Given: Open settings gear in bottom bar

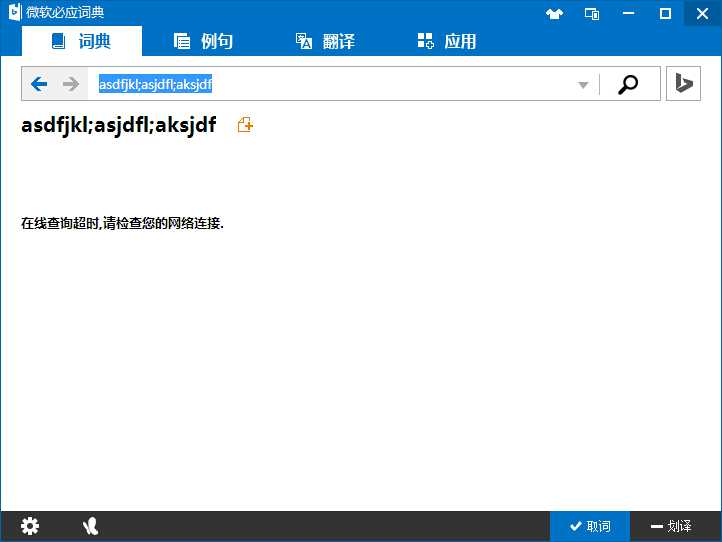Looking at the screenshot, I should (x=30, y=526).
